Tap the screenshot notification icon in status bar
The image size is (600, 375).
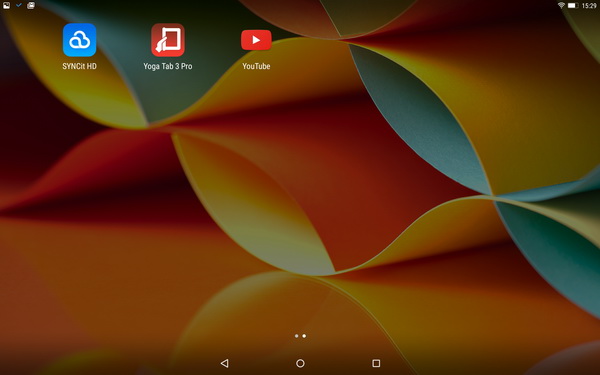[x=31, y=5]
